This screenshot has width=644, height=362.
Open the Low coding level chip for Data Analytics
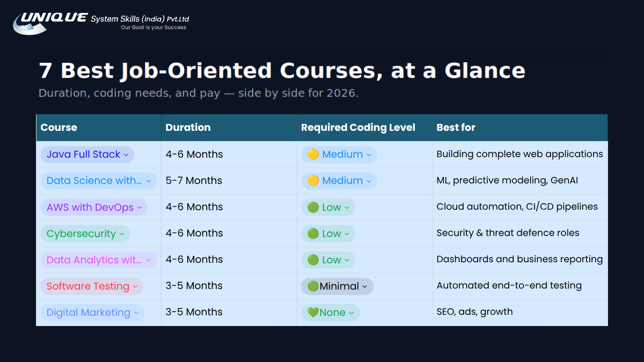pyautogui.click(x=328, y=260)
